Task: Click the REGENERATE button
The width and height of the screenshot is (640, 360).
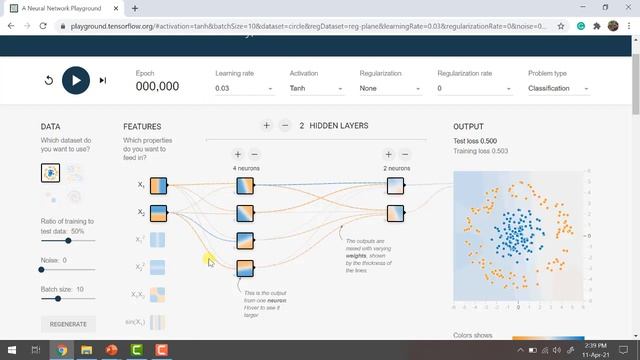Action: pos(68,324)
